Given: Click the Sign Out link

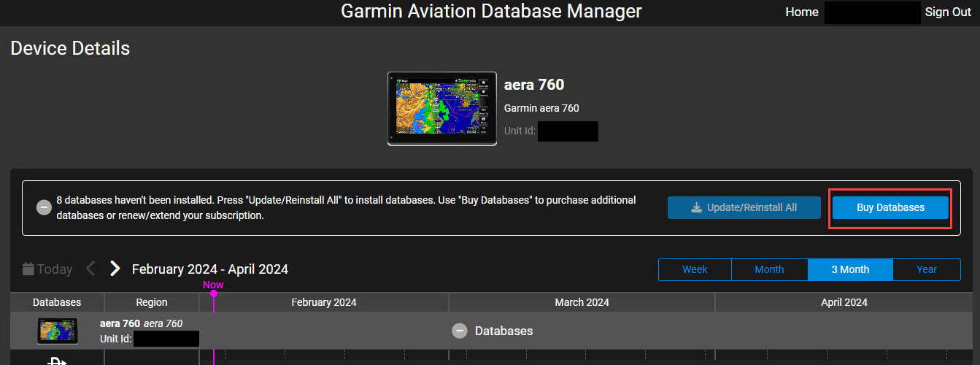Looking at the screenshot, I should [x=948, y=12].
